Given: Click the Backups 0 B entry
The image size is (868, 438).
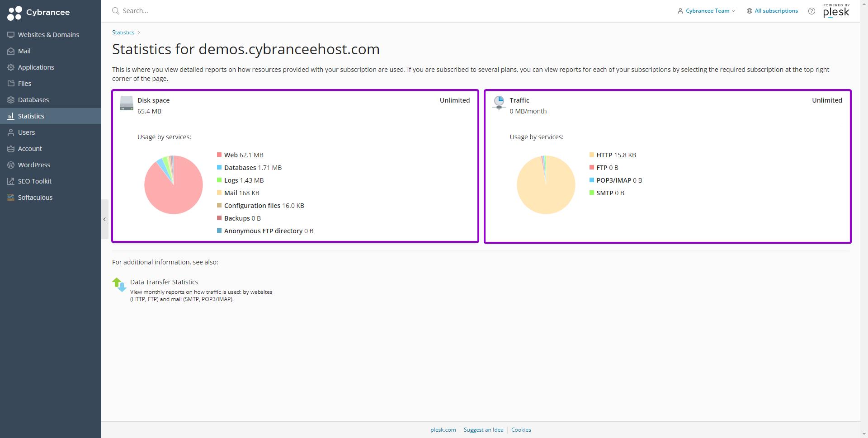Looking at the screenshot, I should (239, 218).
